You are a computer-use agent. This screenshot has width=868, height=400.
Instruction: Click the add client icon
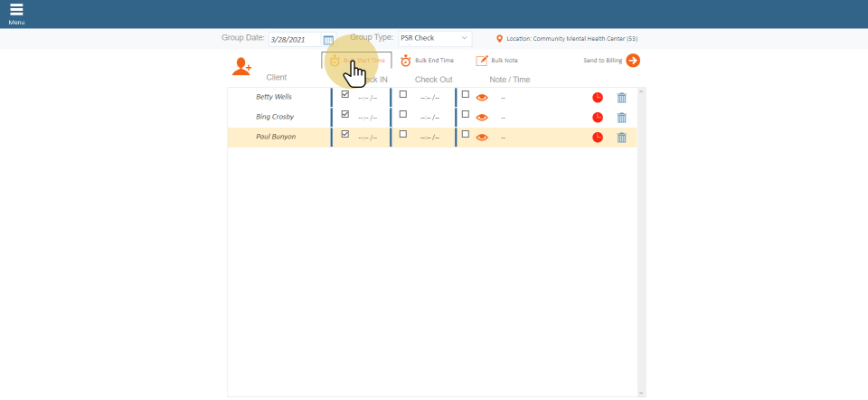241,66
